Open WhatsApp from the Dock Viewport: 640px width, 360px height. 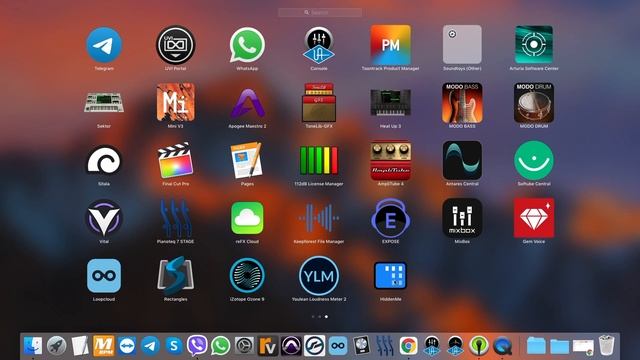pos(221,346)
